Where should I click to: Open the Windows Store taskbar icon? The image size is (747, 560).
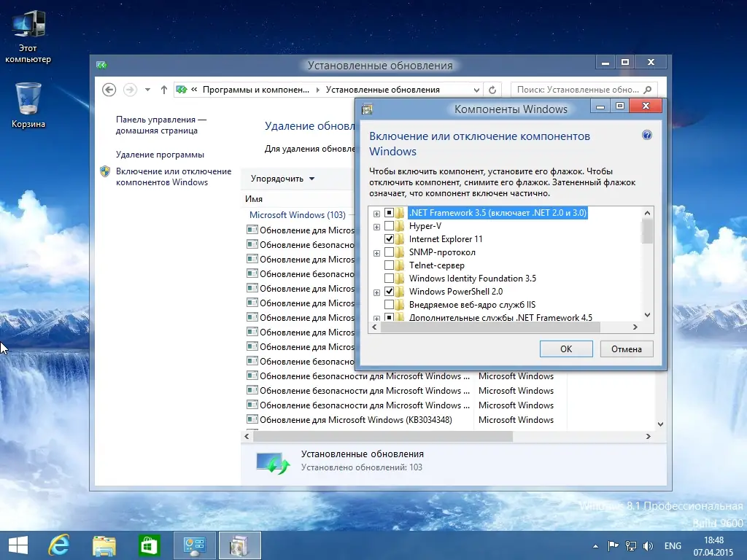(149, 545)
